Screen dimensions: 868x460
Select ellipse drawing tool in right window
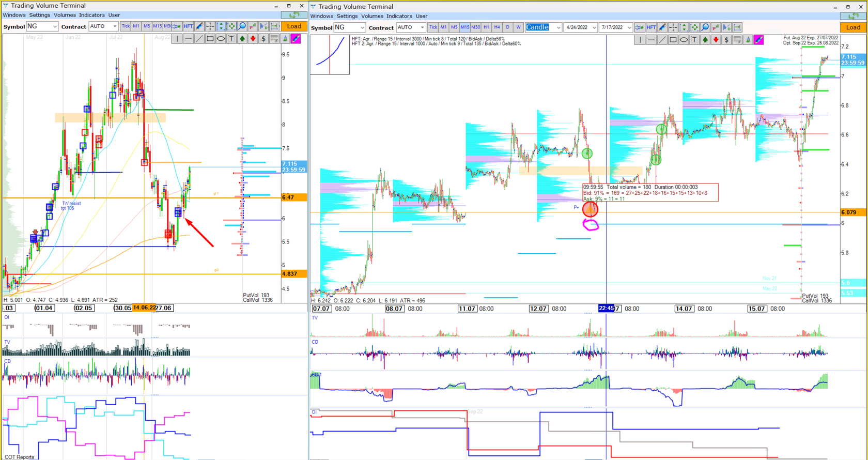tap(684, 40)
